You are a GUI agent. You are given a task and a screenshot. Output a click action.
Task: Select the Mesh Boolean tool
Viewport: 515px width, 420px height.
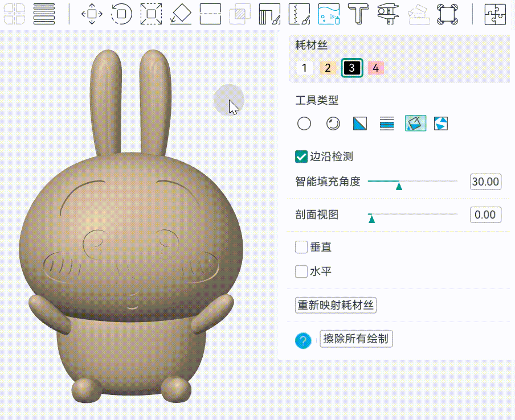point(240,14)
